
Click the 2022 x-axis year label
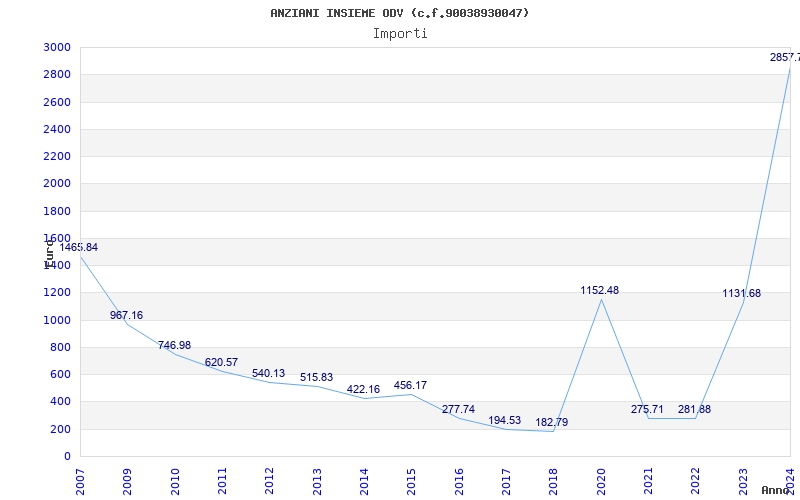(x=695, y=482)
